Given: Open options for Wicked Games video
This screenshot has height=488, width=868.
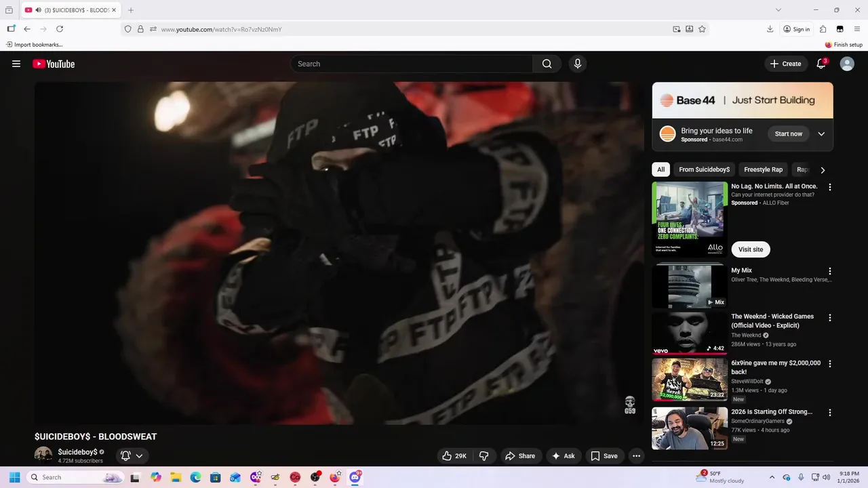Looking at the screenshot, I should click(829, 317).
